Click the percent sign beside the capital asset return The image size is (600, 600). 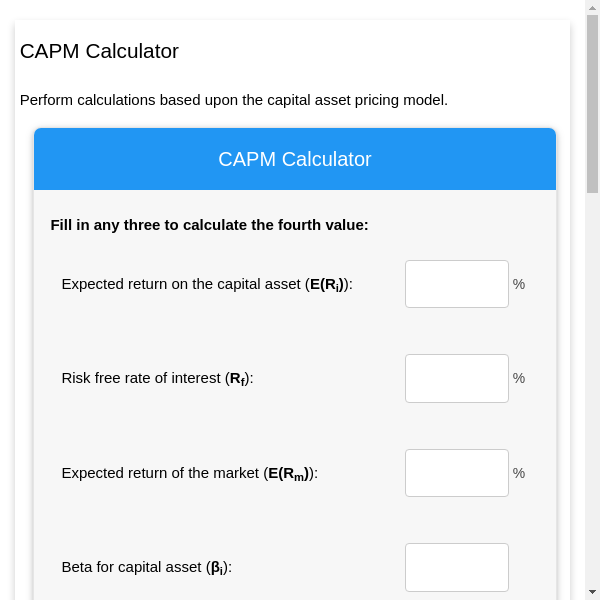[519, 284]
